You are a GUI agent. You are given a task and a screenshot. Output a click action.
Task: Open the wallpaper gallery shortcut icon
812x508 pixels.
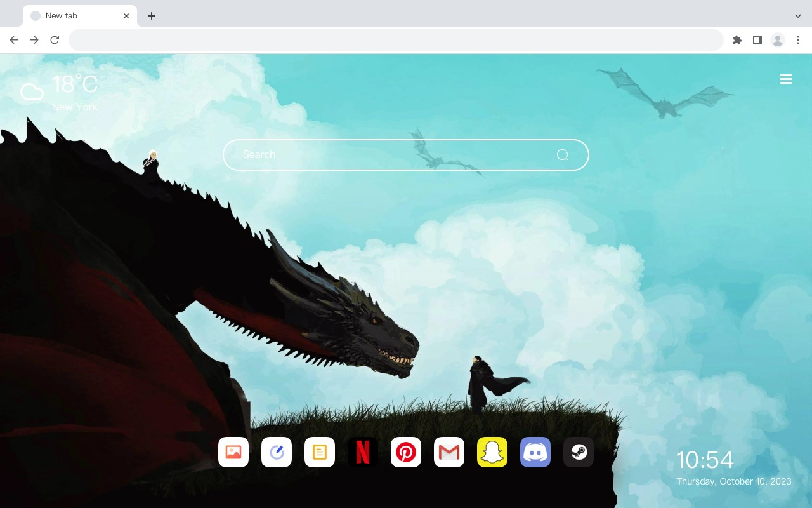tap(233, 452)
